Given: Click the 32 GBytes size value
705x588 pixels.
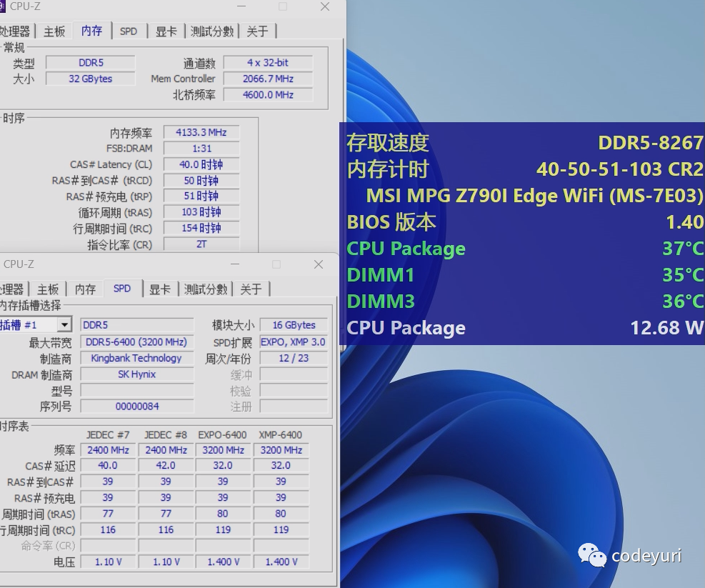Looking at the screenshot, I should 91,79.
